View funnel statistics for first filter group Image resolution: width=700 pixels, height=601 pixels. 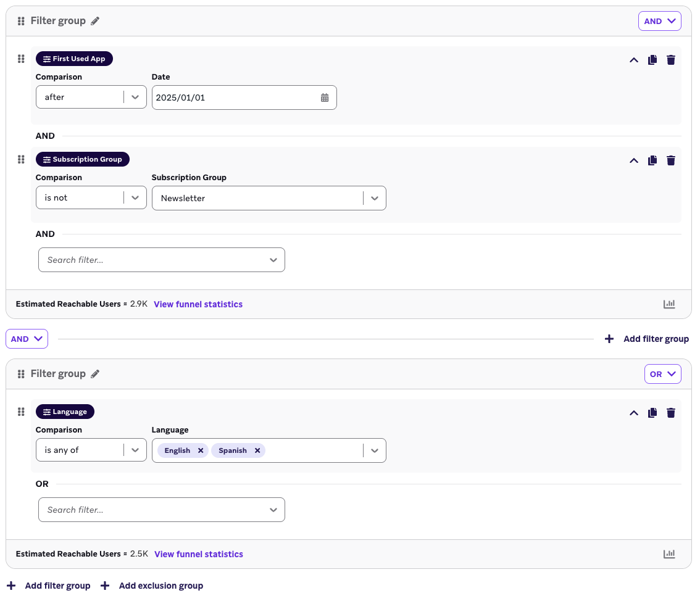click(x=198, y=304)
